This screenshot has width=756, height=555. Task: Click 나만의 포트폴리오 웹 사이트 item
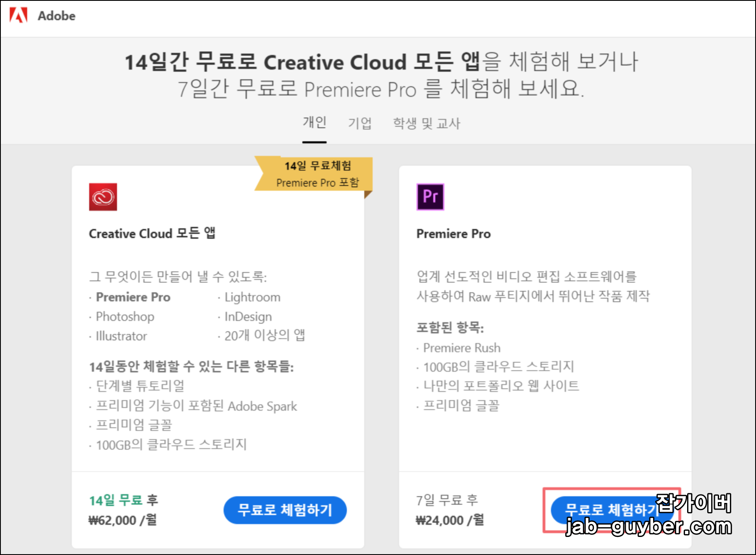(501, 386)
